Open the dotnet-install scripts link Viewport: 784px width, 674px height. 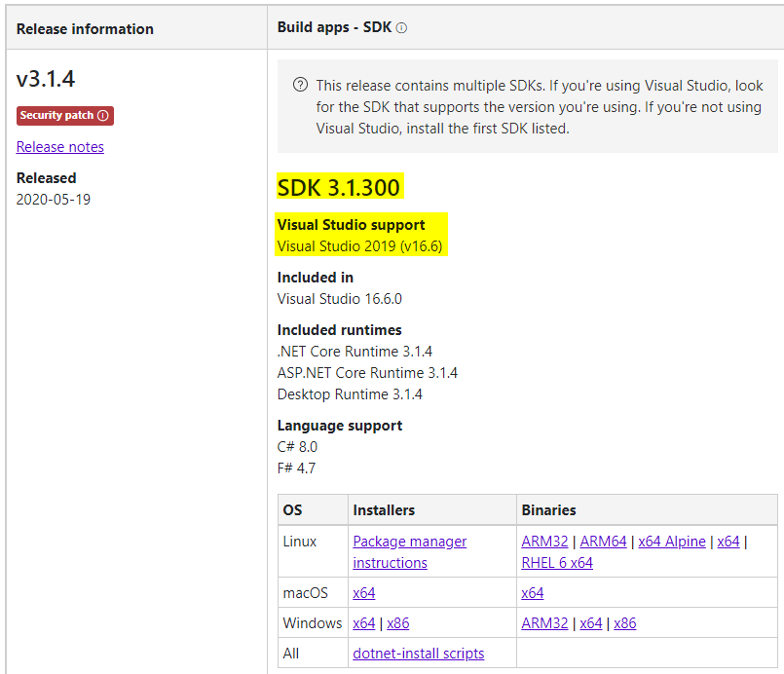[x=418, y=653]
